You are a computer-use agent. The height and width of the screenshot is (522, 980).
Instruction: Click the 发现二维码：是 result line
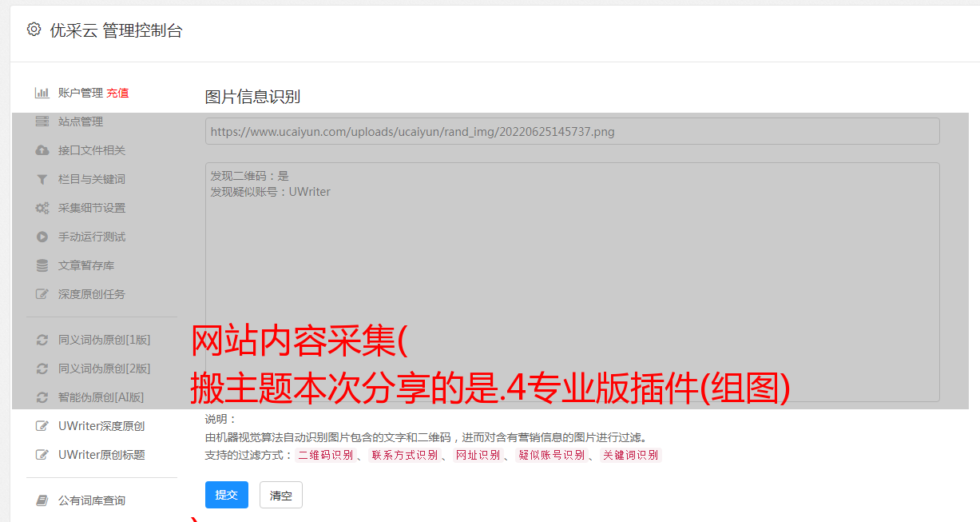[249, 176]
